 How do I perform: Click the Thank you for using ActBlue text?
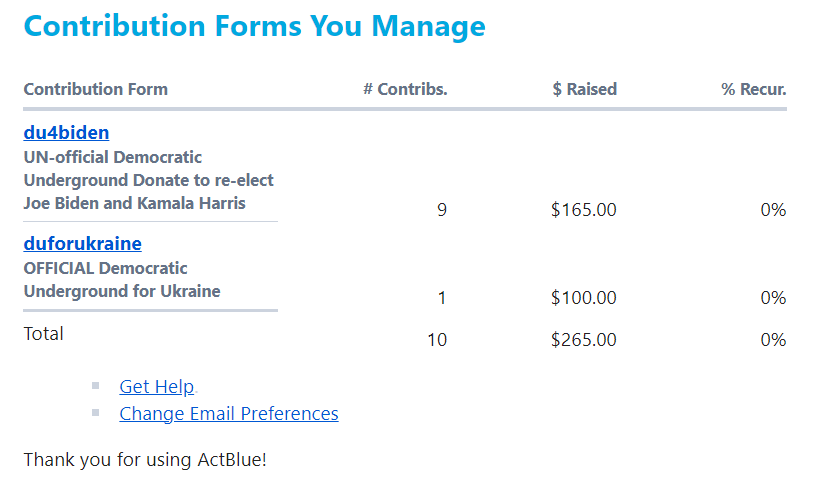pyautogui.click(x=145, y=460)
